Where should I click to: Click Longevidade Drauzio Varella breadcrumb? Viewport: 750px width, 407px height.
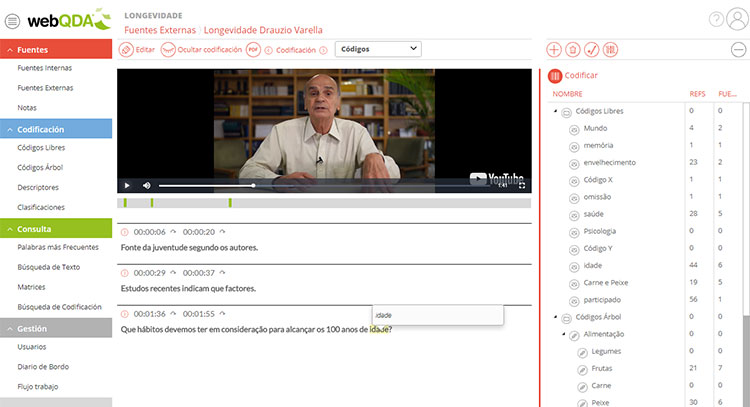pyautogui.click(x=263, y=30)
